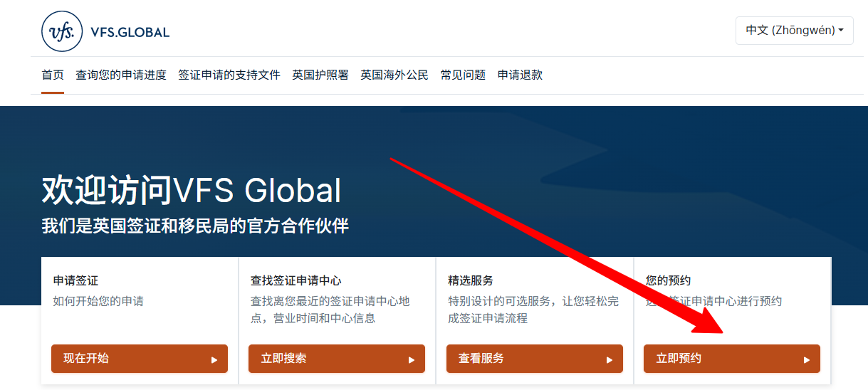Click the arrow icon in 查看服务 button
868x390 pixels.
pyautogui.click(x=610, y=359)
